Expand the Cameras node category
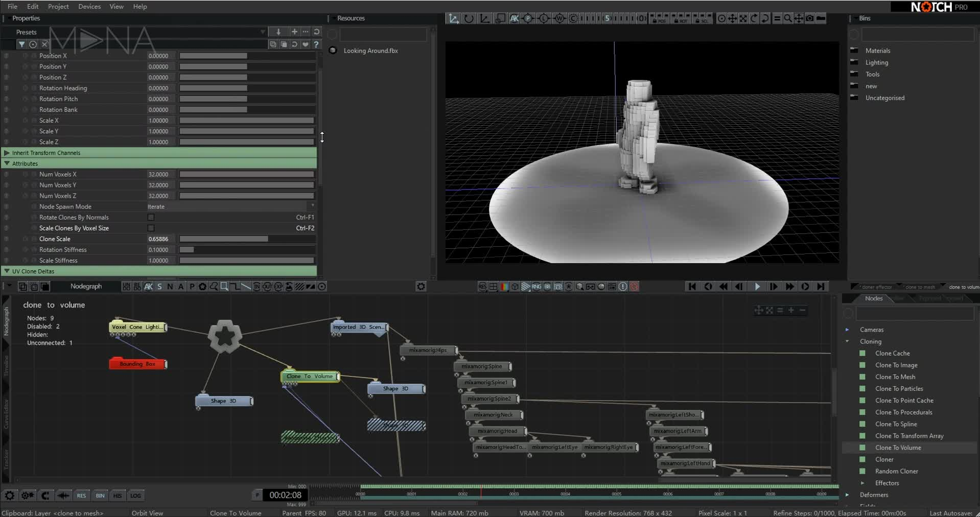Image resolution: width=980 pixels, height=517 pixels. (x=847, y=330)
